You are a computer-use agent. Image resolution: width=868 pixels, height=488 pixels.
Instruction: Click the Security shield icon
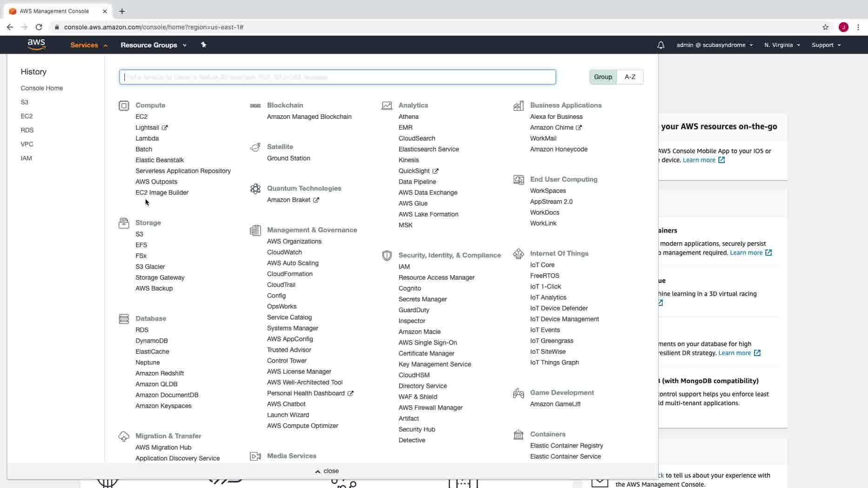tap(387, 256)
